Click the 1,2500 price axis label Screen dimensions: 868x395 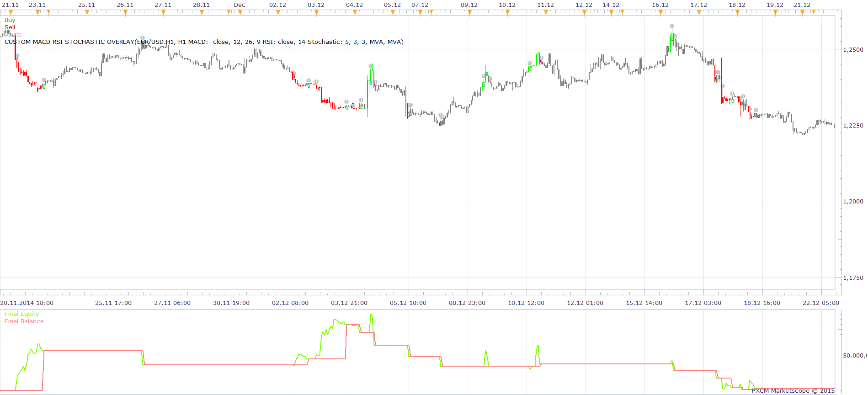coord(853,50)
